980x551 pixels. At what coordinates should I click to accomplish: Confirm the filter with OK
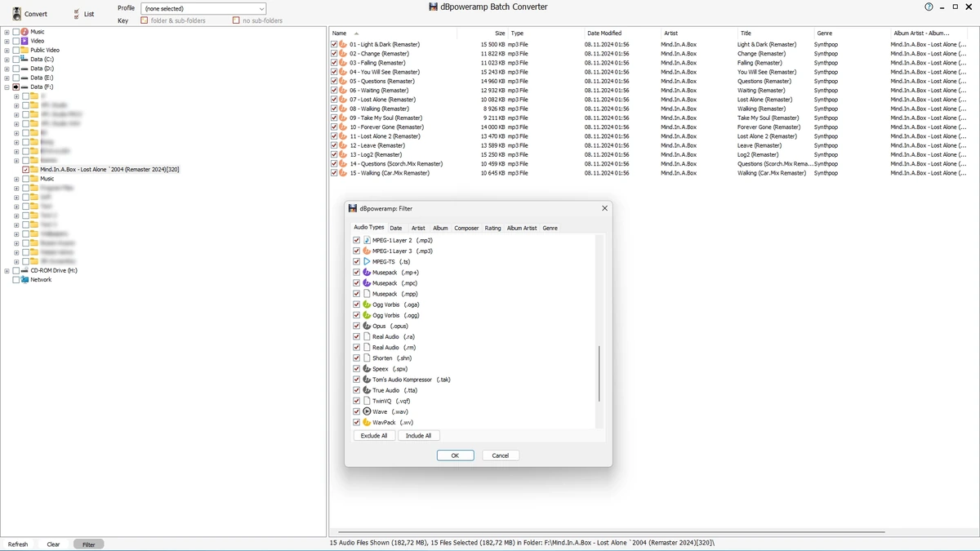tap(456, 455)
